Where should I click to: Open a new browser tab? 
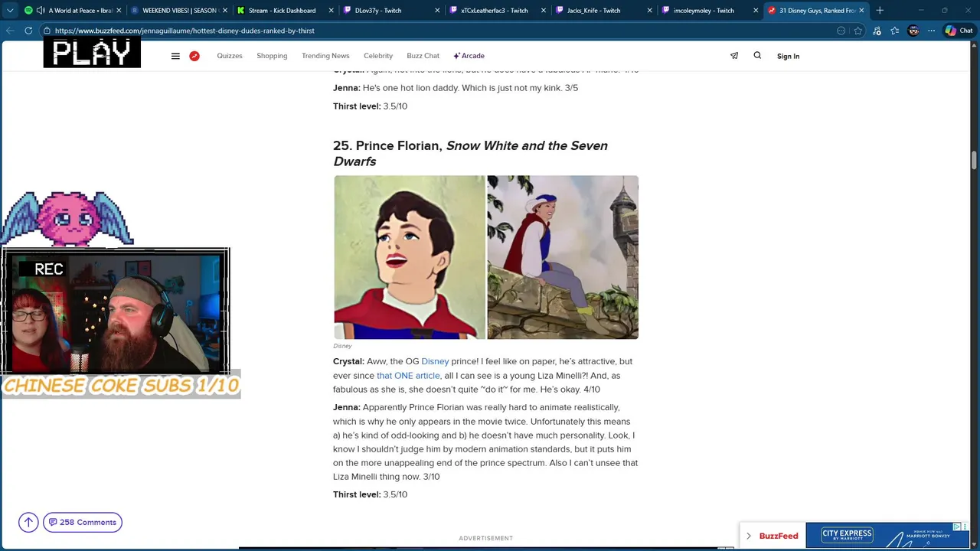click(880, 11)
